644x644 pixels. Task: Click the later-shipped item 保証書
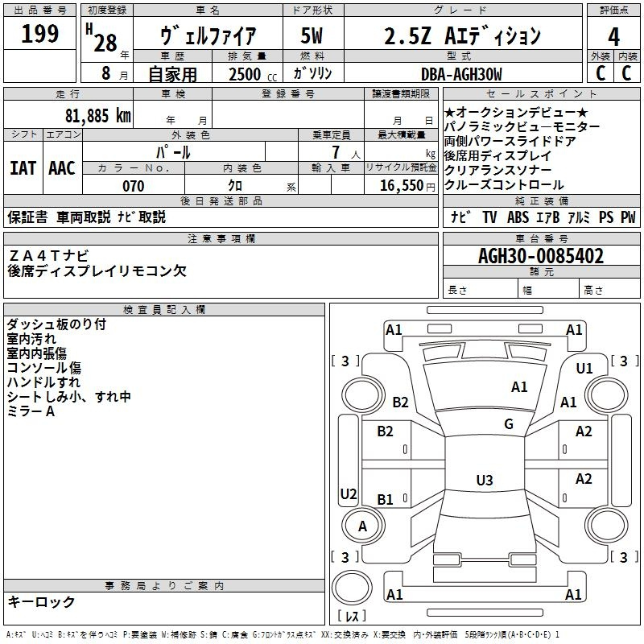click(x=27, y=217)
